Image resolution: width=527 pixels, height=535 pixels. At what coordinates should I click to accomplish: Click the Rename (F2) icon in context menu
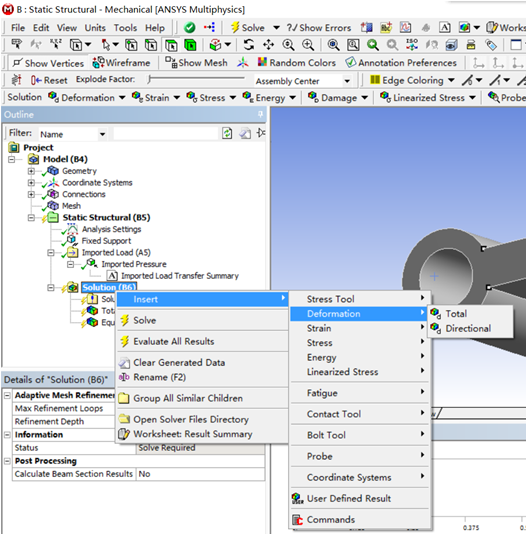coord(124,377)
